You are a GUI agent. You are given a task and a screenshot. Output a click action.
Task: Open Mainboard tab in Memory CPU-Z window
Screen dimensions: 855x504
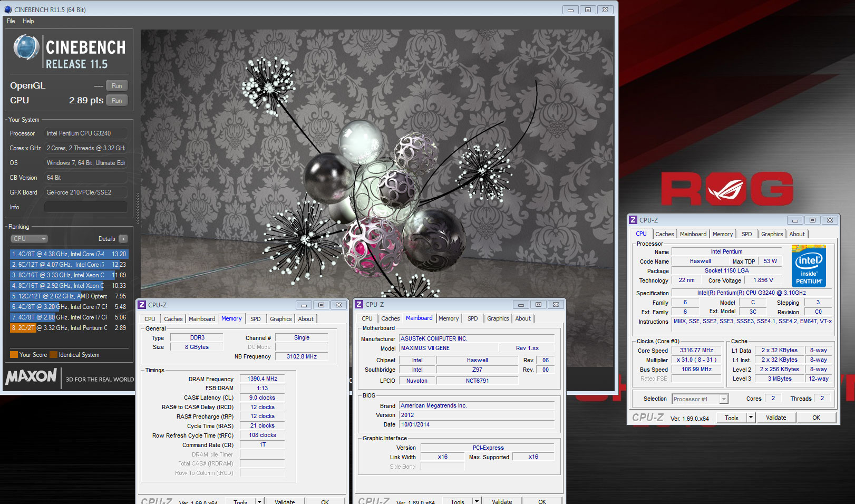click(x=202, y=319)
